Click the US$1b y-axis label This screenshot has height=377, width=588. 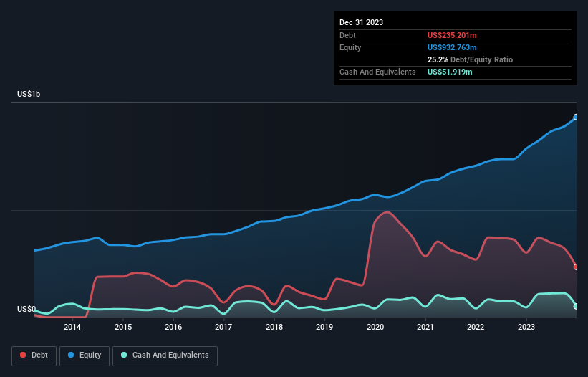pos(29,94)
